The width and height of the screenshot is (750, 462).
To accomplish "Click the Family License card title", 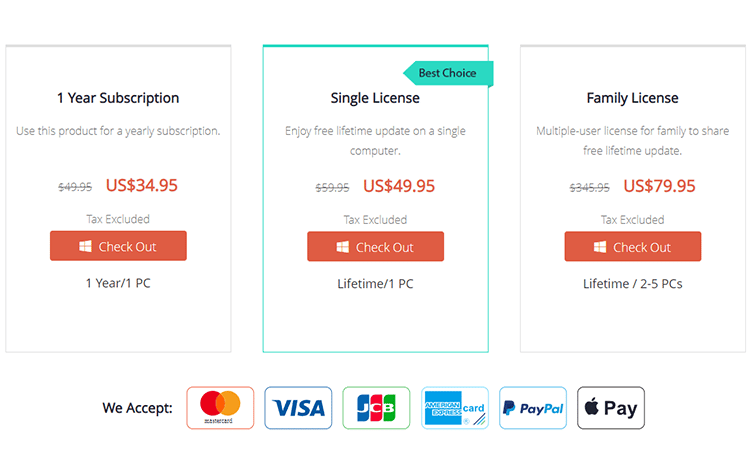I will 633,98.
